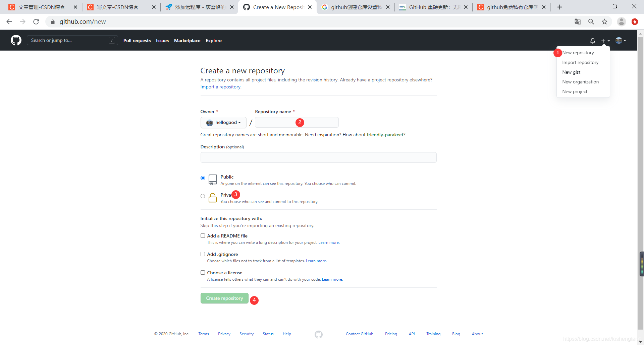Close the 写文章-CSDN博客 tab
Image resolution: width=644 pixels, height=345 pixels.
154,7
